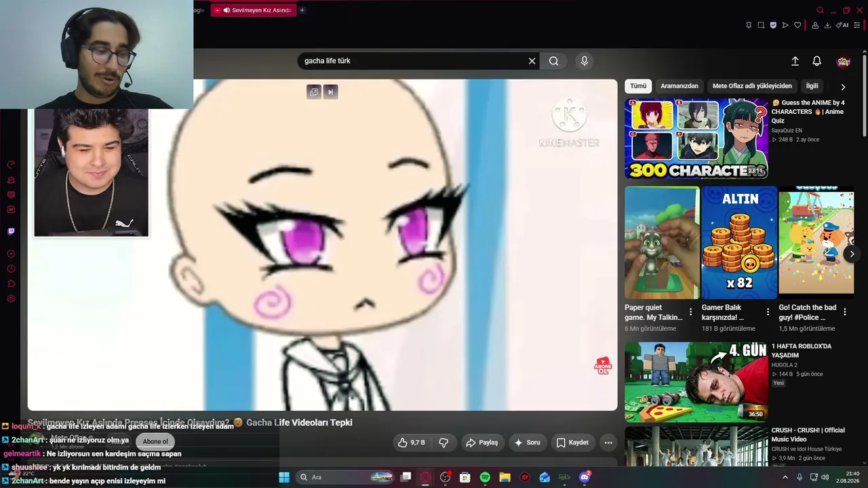The height and width of the screenshot is (488, 868).
Task: Expand more filter chips with the arrow
Action: pyautogui.click(x=843, y=87)
